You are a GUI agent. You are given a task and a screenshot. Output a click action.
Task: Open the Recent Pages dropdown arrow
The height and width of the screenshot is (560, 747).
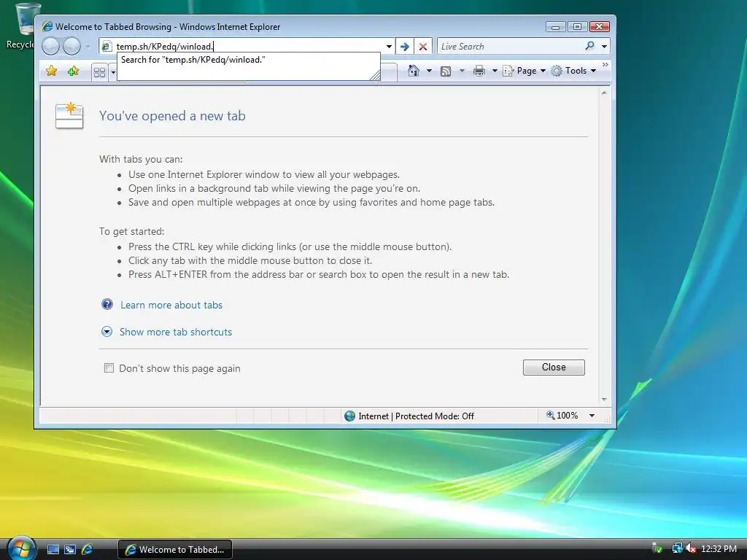88,47
